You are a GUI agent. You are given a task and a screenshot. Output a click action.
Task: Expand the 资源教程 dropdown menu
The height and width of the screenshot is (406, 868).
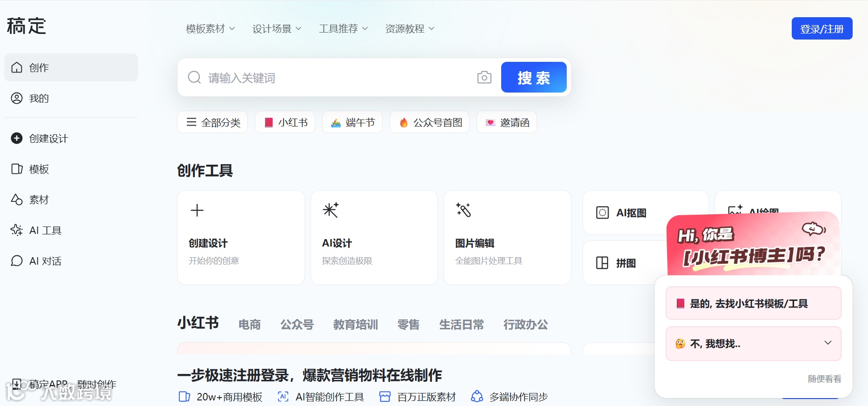410,29
